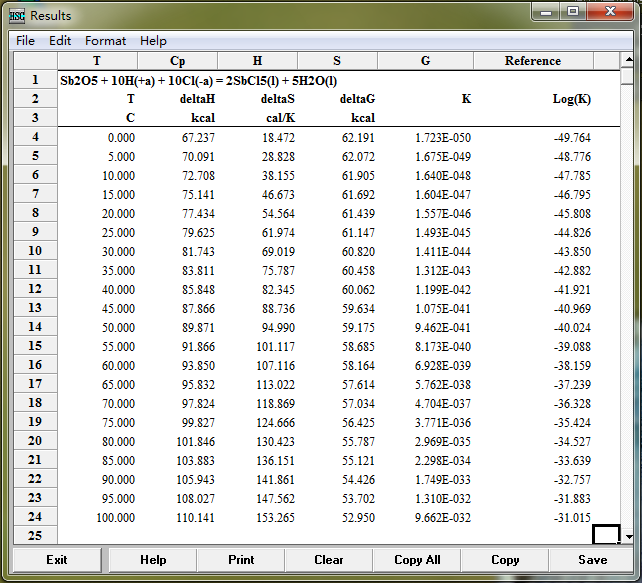This screenshot has width=642, height=583.
Task: Click cell with value 9.462E-041
Action: [x=443, y=328]
